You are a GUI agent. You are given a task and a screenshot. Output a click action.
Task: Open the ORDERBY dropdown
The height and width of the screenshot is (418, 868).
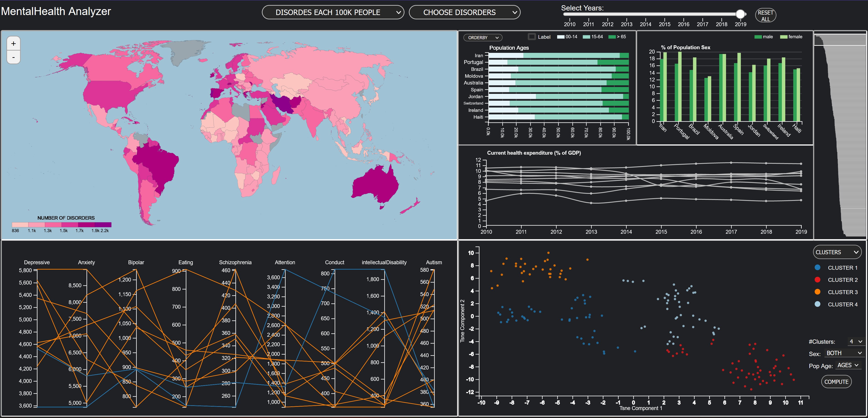pyautogui.click(x=482, y=37)
